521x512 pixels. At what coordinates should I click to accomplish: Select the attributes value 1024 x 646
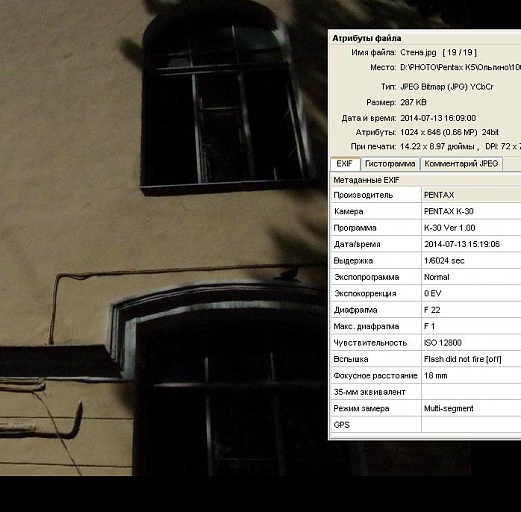(x=420, y=132)
